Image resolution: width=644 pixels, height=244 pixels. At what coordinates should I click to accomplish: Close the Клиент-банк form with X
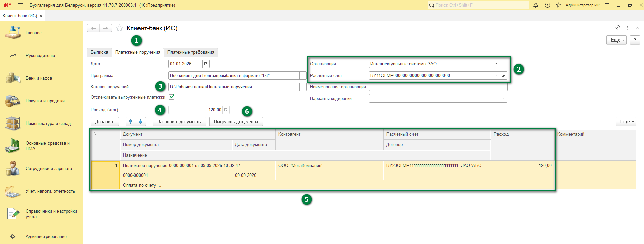pos(637,28)
